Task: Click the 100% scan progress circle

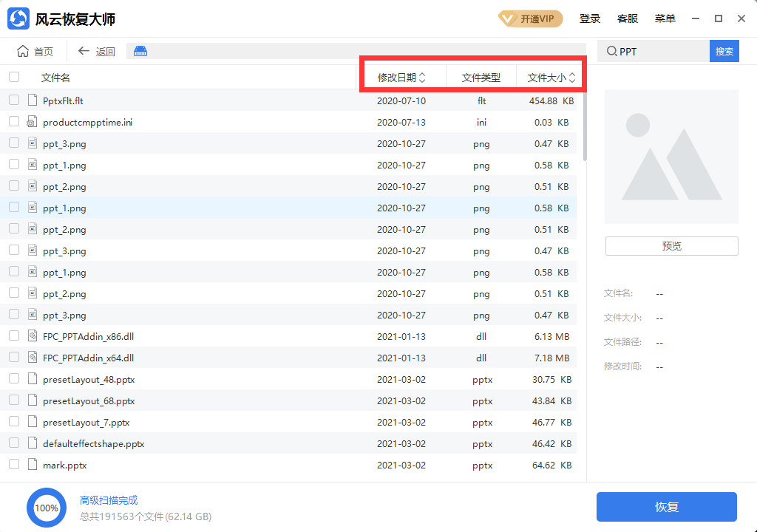Action: (x=47, y=508)
